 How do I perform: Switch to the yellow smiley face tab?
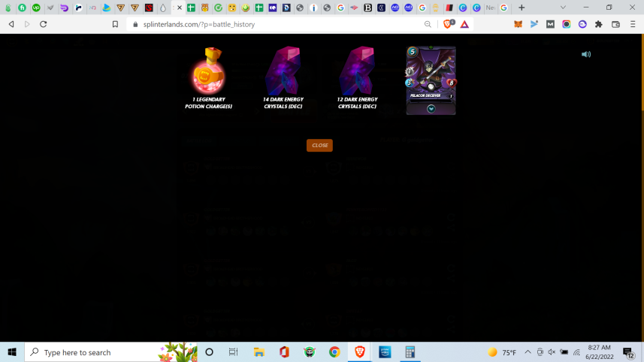coord(232,8)
